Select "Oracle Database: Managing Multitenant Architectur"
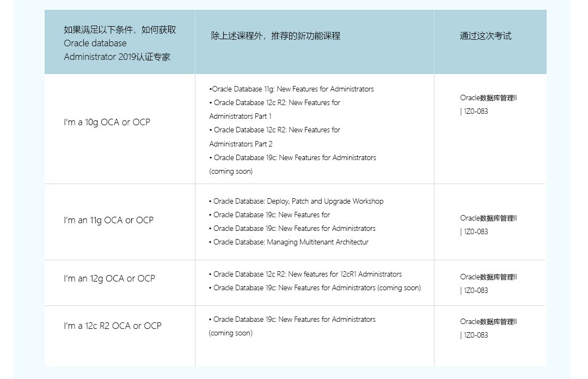The width and height of the screenshot is (588, 379). point(289,242)
